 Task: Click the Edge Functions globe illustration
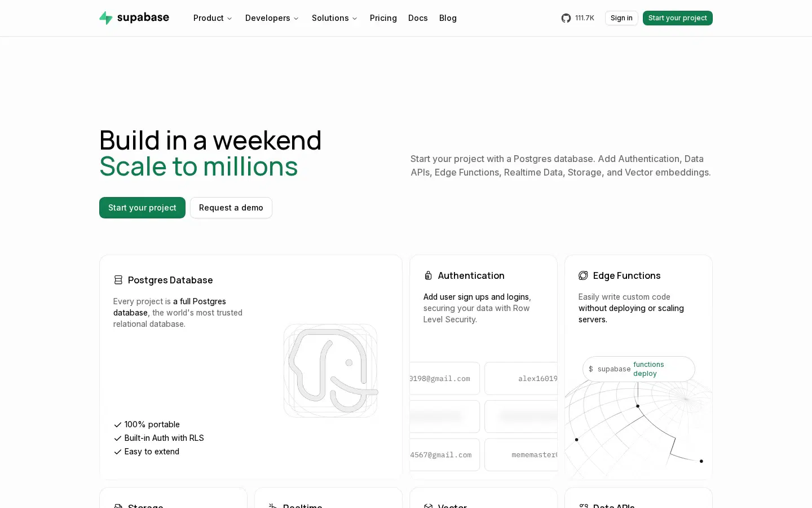[638, 429]
